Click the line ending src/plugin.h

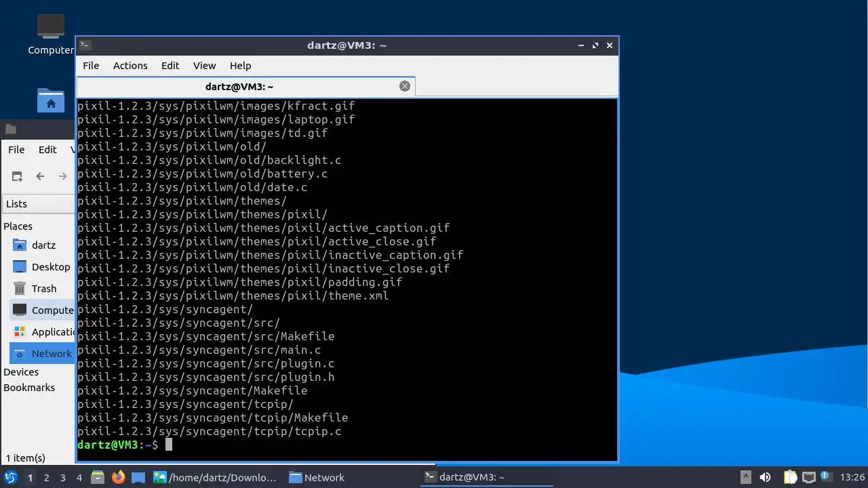[x=206, y=377]
